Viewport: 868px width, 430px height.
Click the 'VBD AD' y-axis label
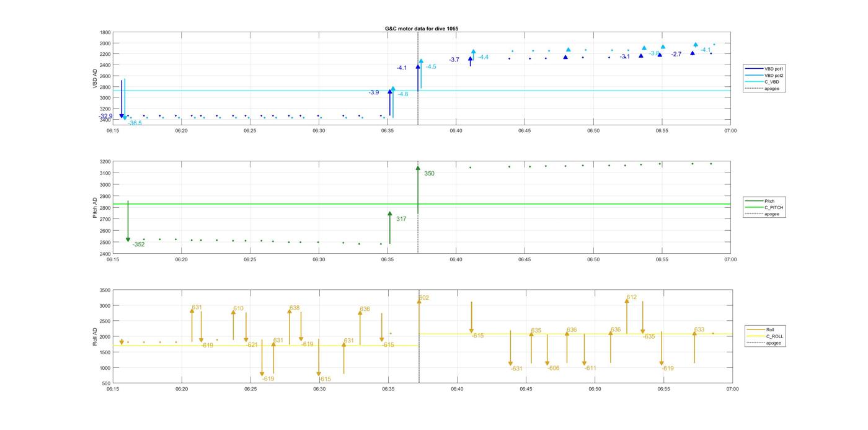95,78
